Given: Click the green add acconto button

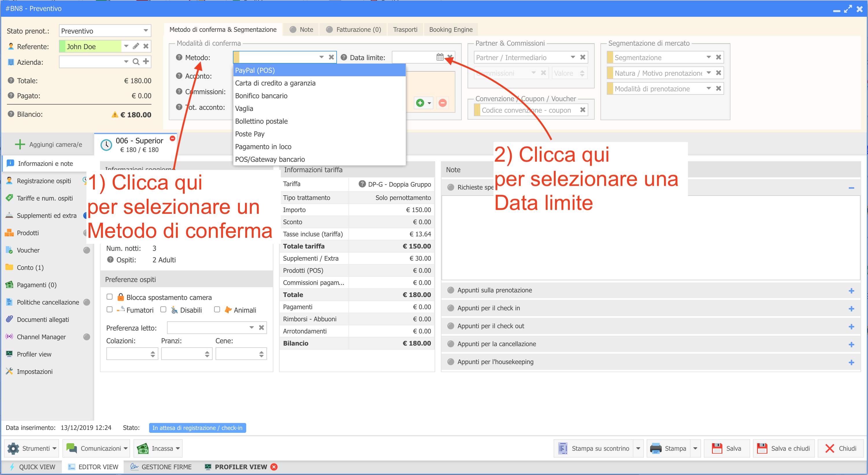Looking at the screenshot, I should tap(420, 103).
